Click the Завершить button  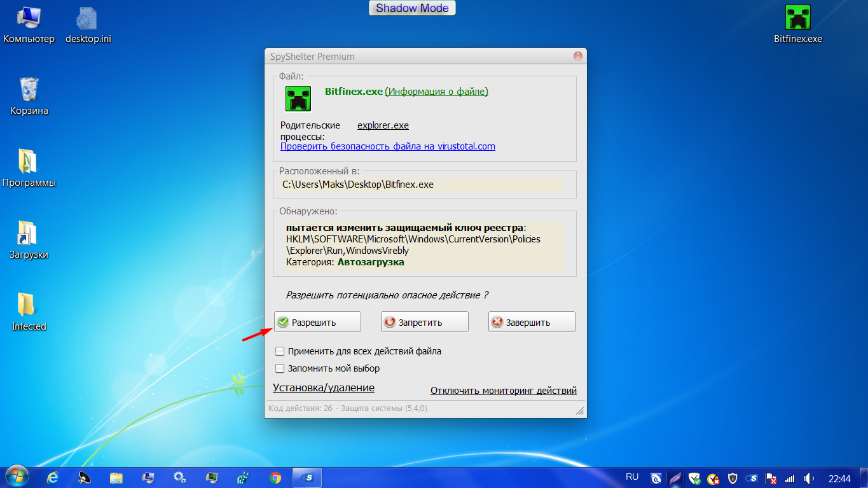click(x=532, y=322)
